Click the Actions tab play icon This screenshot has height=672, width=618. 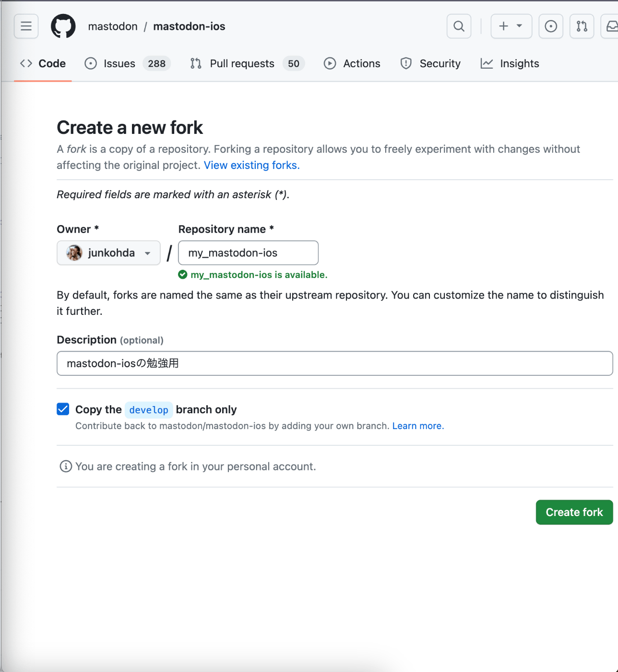tap(330, 63)
